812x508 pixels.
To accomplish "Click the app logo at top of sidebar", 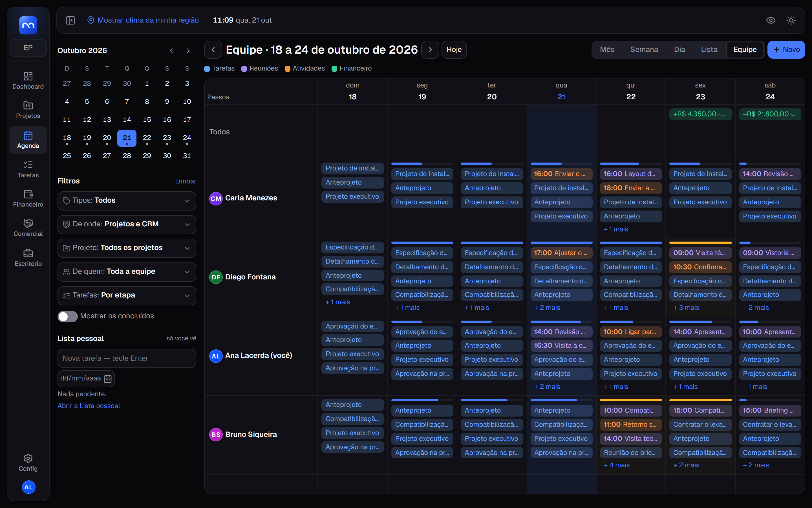I will point(28,25).
